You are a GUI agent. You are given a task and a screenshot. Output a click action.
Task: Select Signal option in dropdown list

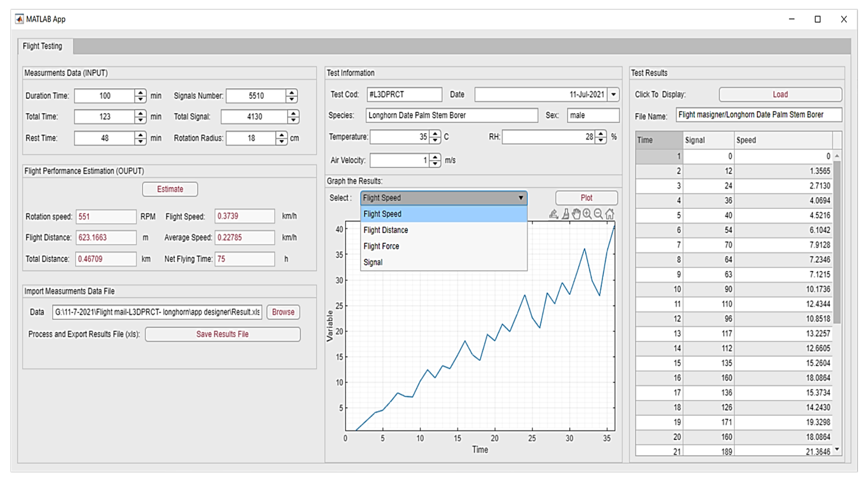coord(373,263)
